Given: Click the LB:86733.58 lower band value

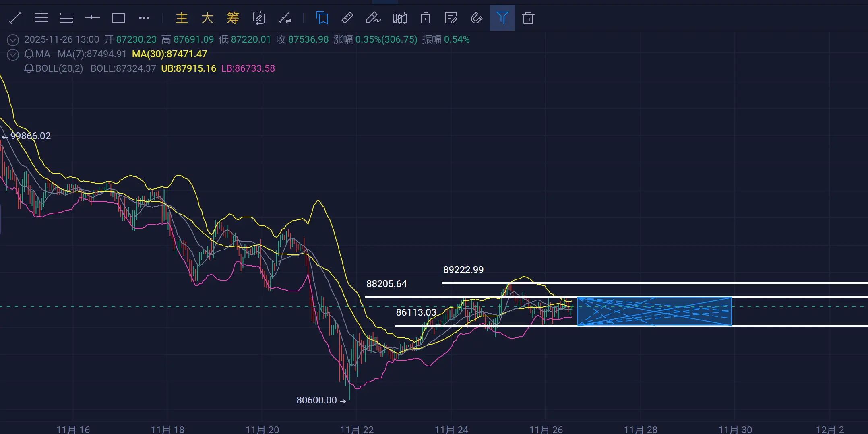Looking at the screenshot, I should [248, 68].
